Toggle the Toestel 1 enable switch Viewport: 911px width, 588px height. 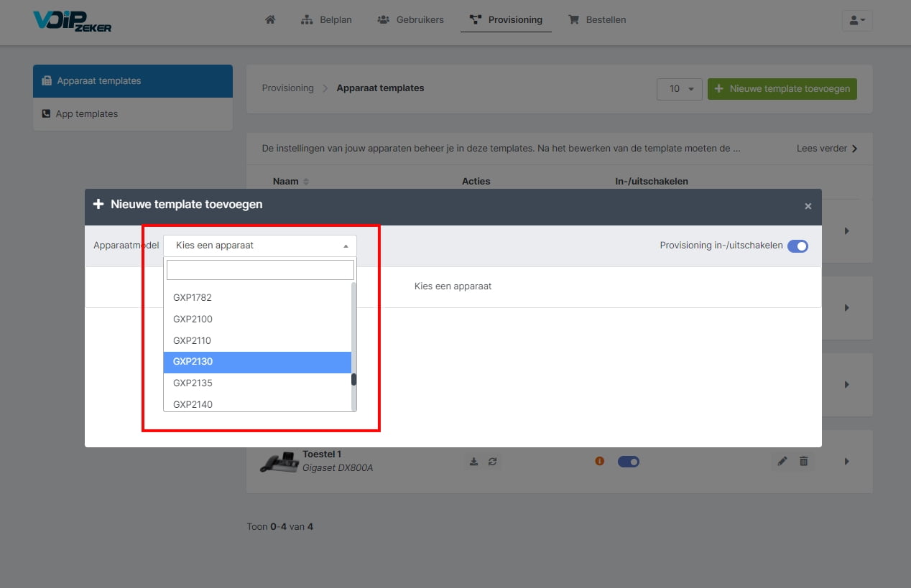coord(629,462)
